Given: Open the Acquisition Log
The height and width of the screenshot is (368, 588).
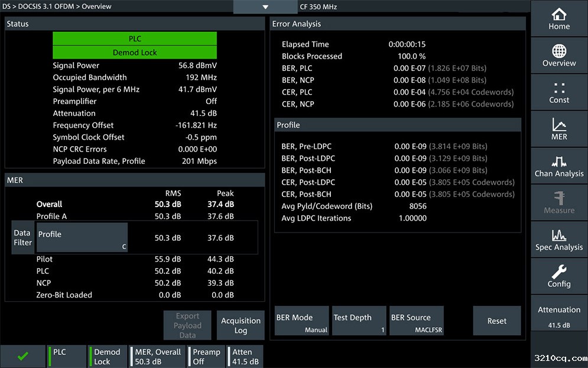Looking at the screenshot, I should [x=241, y=325].
